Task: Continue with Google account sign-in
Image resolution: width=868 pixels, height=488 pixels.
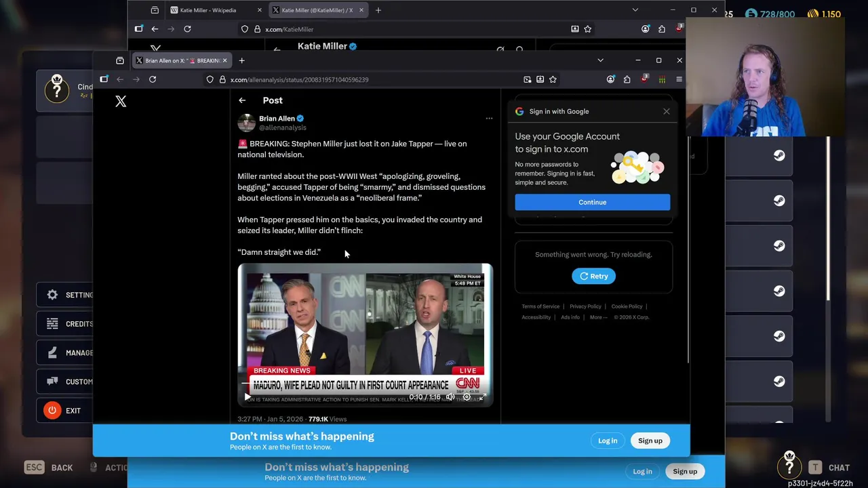Action: [x=592, y=202]
